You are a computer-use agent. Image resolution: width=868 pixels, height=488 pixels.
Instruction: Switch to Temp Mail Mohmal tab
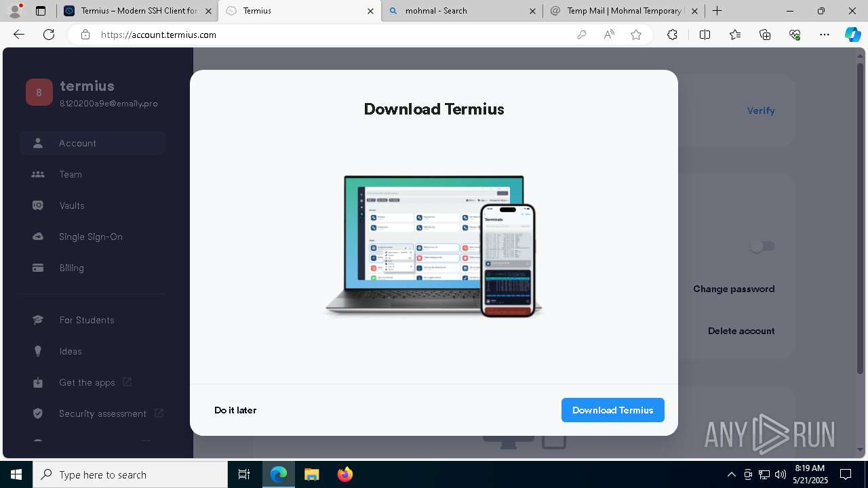(x=624, y=11)
